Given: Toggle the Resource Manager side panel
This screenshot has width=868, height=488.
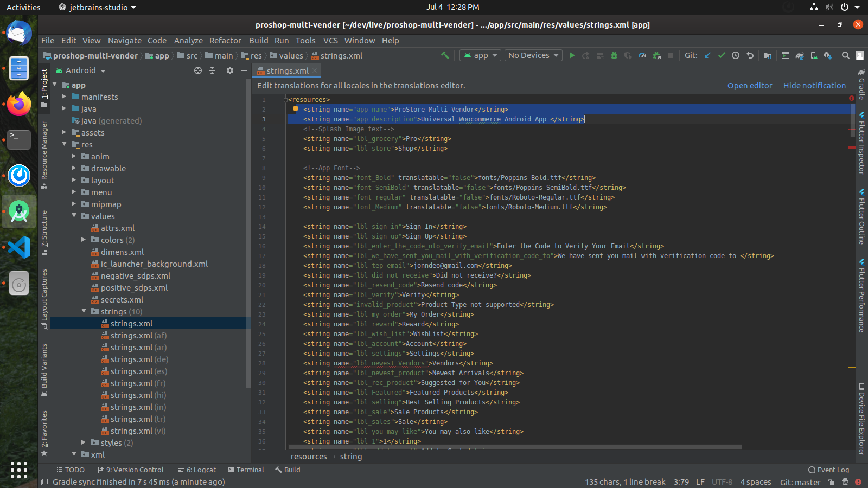Looking at the screenshot, I should point(44,155).
